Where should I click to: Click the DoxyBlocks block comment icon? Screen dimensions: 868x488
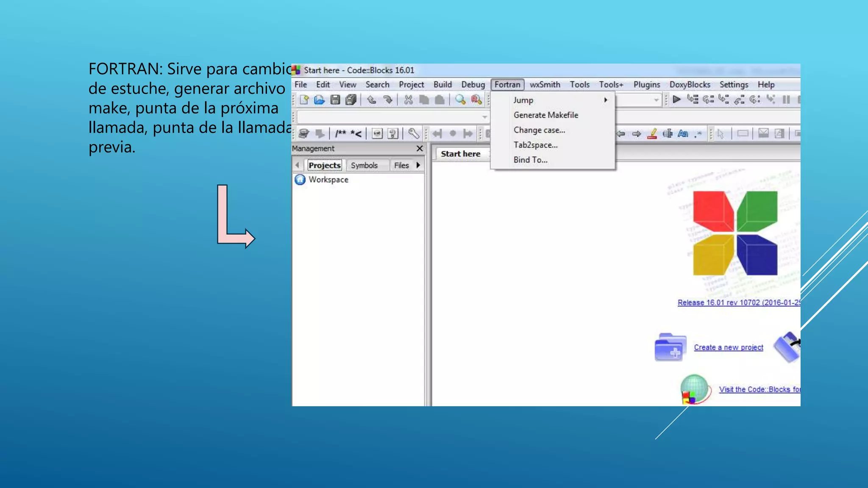(x=340, y=134)
